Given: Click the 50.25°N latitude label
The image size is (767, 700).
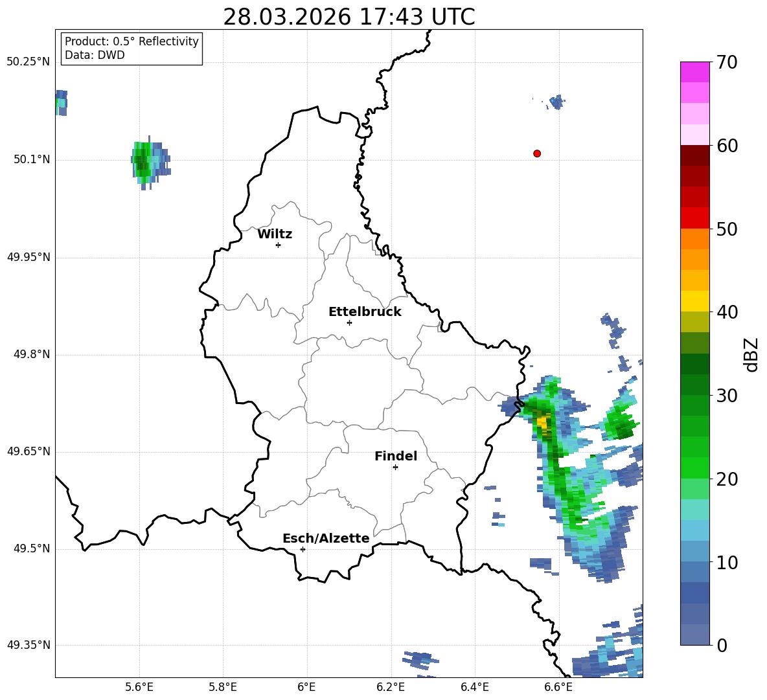Looking at the screenshot, I should pyautogui.click(x=29, y=62).
